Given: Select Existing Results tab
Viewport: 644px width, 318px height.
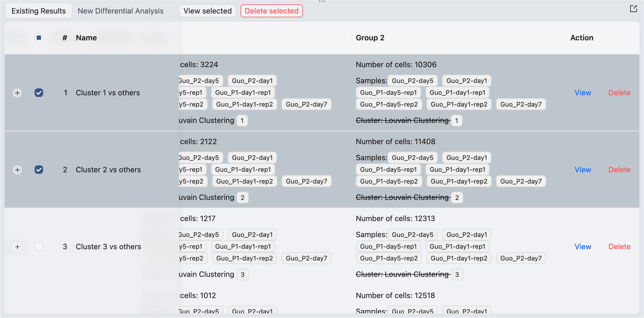Looking at the screenshot, I should pyautogui.click(x=38, y=11).
